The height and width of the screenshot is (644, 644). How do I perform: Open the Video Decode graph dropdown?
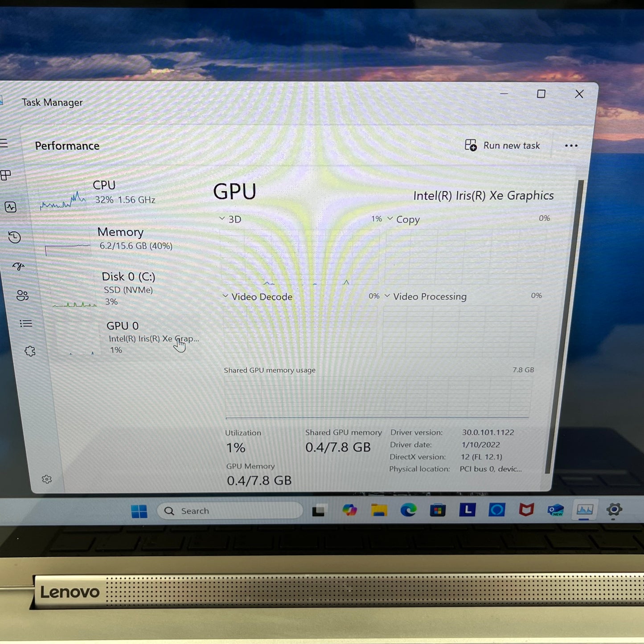click(258, 297)
